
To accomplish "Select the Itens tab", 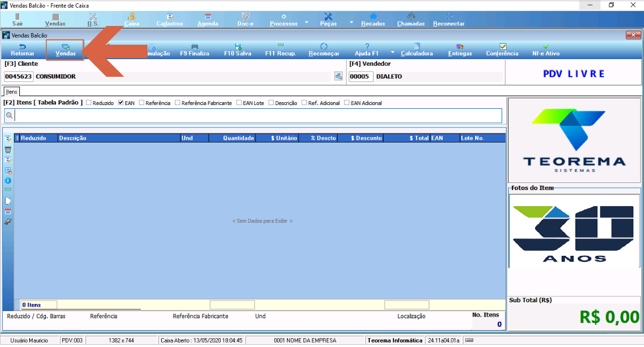I will point(12,92).
